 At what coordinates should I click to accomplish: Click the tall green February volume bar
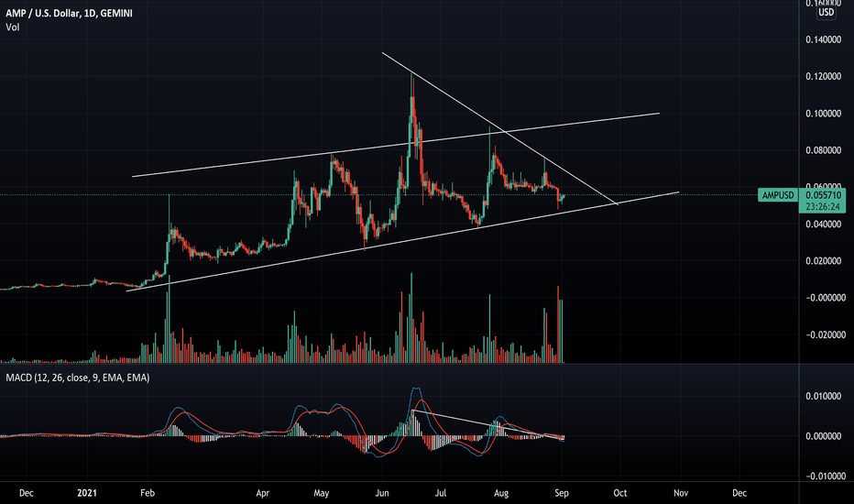click(x=169, y=319)
